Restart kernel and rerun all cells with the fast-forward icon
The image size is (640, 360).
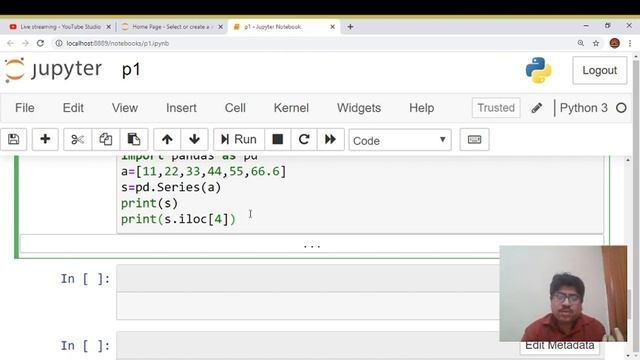tap(330, 140)
